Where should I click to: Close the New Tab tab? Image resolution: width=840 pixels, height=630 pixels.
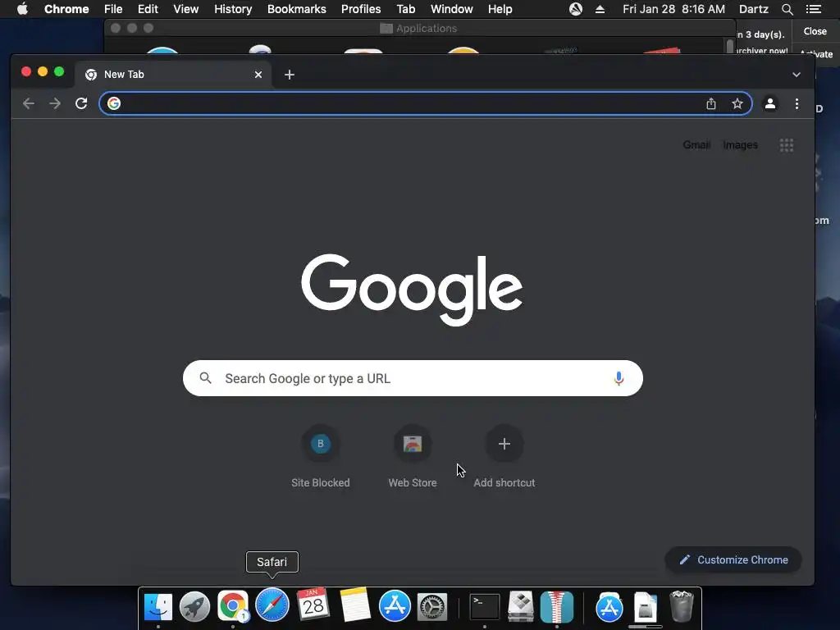tap(258, 75)
